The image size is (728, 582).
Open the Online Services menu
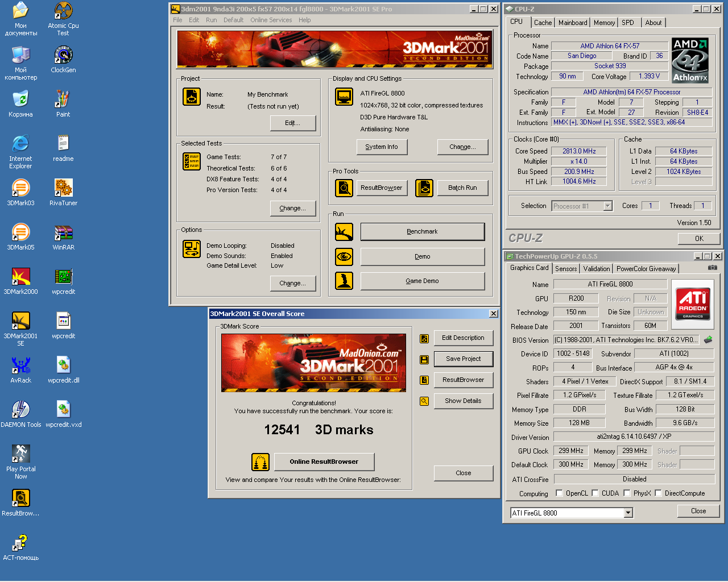tap(271, 20)
